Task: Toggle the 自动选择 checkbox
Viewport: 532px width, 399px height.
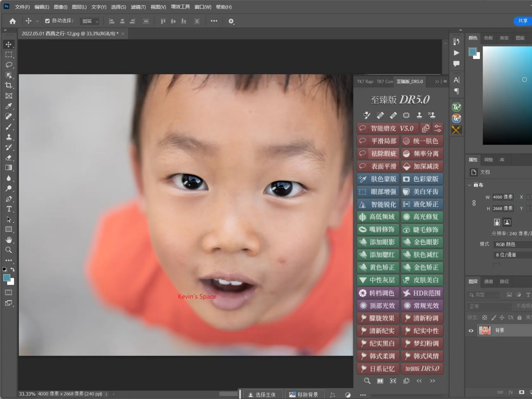Action: tap(47, 21)
